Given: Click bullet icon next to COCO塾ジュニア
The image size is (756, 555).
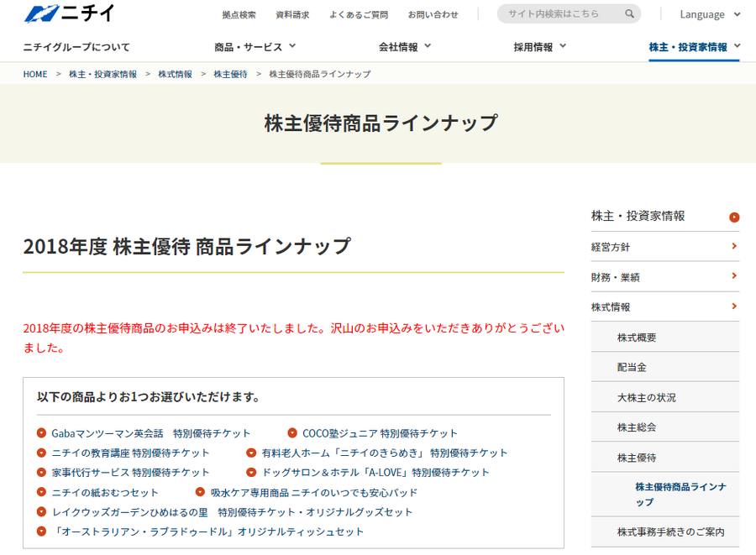Looking at the screenshot, I should tap(292, 432).
